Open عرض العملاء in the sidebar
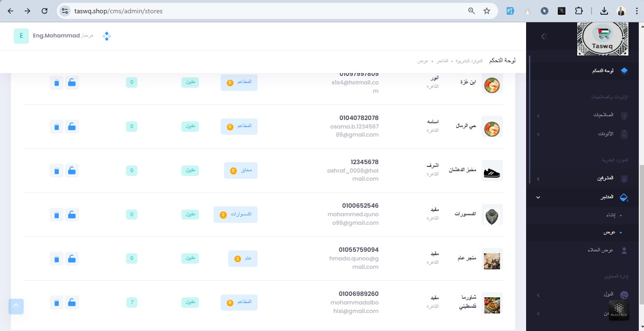The width and height of the screenshot is (644, 331). point(600,250)
